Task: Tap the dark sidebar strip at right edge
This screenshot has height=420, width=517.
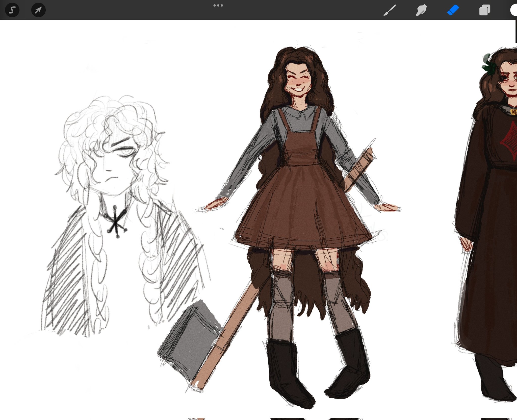Action: [x=516, y=32]
